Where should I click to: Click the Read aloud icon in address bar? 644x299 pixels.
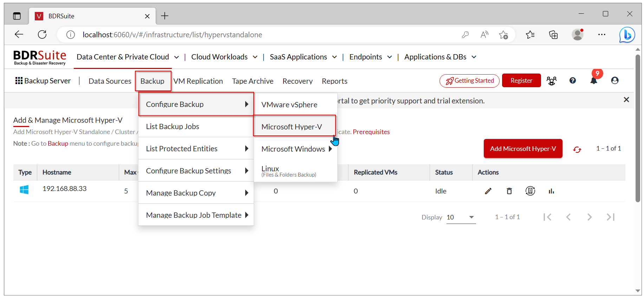484,34
